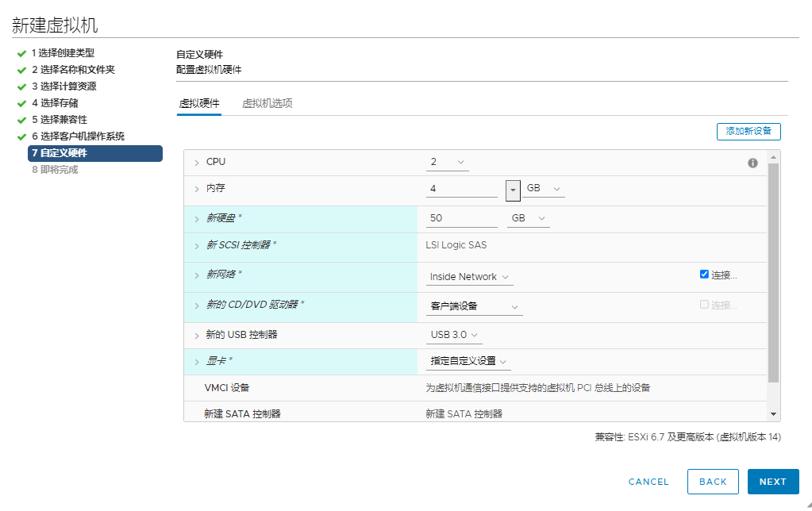This screenshot has width=812, height=511.
Task: Click the memory value stepper arrow
Action: pos(512,190)
